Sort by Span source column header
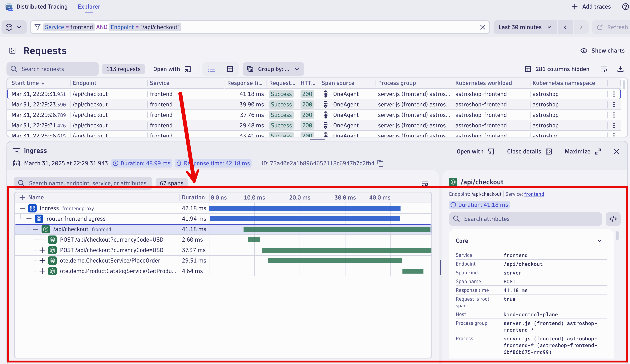Screen dimensions: 630x364 338,83
